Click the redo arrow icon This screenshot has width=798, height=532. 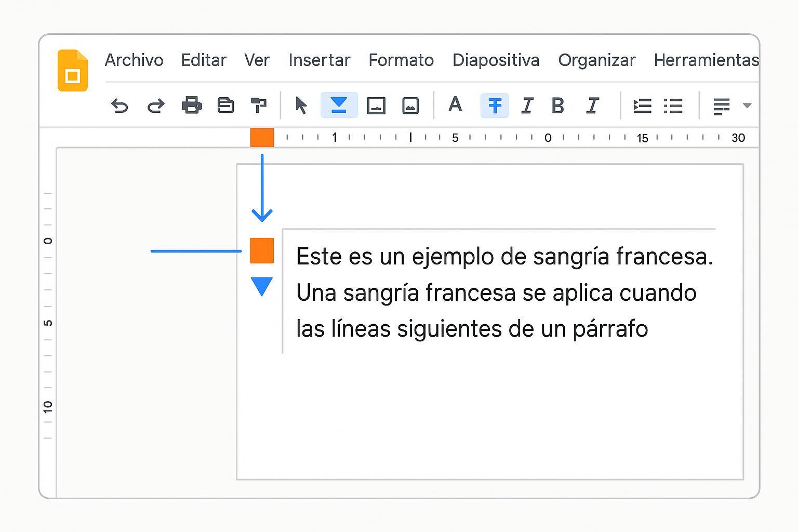point(156,105)
